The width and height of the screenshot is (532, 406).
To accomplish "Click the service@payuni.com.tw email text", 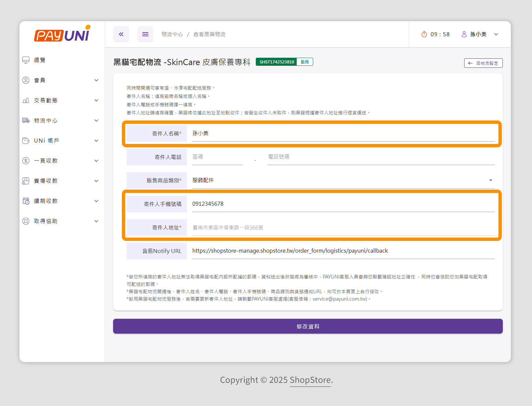I will tap(340, 299).
